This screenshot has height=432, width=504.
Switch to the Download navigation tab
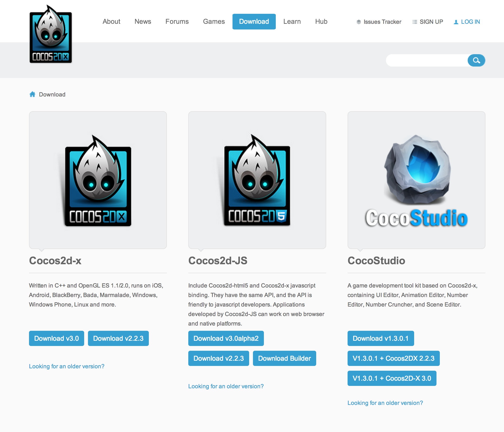coord(254,21)
